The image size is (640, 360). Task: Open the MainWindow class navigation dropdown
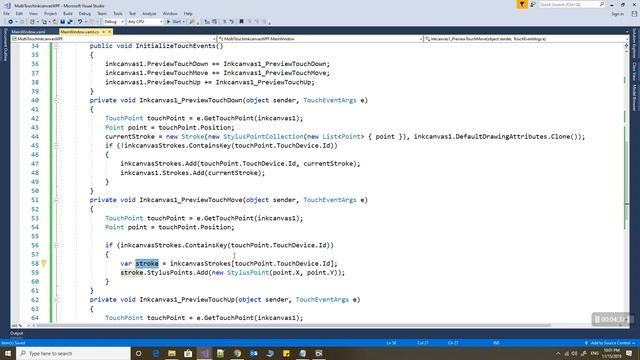[320, 39]
